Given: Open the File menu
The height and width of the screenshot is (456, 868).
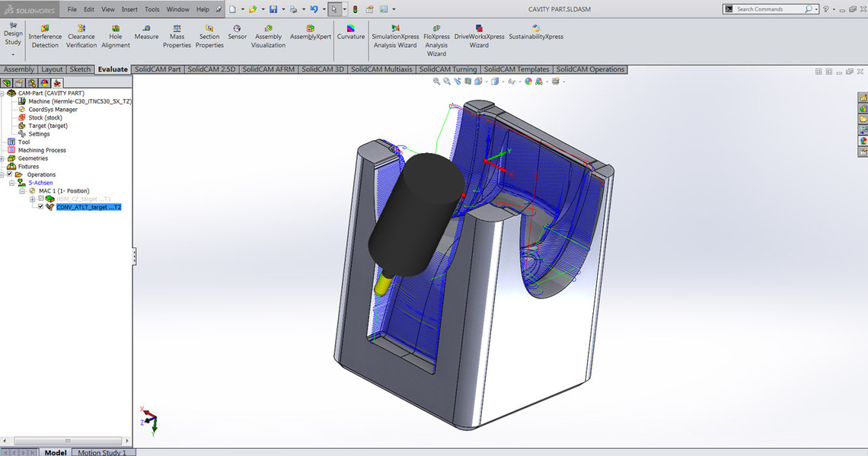Looking at the screenshot, I should [72, 9].
